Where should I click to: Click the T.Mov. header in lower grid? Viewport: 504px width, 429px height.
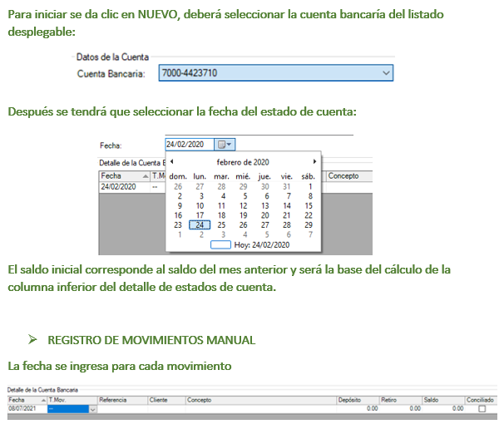click(x=72, y=400)
